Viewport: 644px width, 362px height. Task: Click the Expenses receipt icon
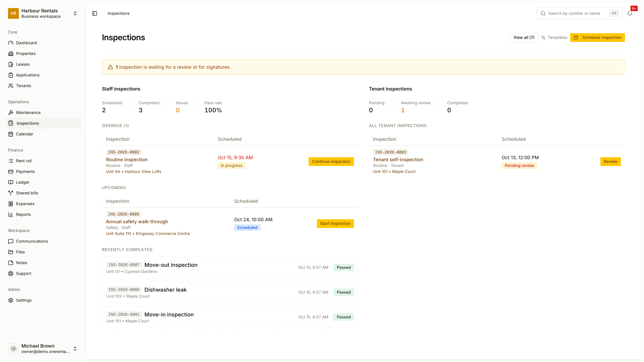(x=11, y=204)
